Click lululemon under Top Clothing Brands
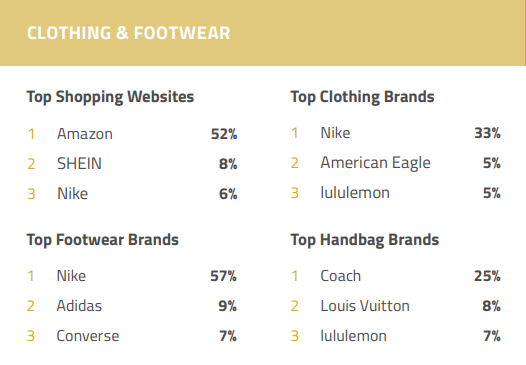This screenshot has height=365, width=526. (355, 193)
